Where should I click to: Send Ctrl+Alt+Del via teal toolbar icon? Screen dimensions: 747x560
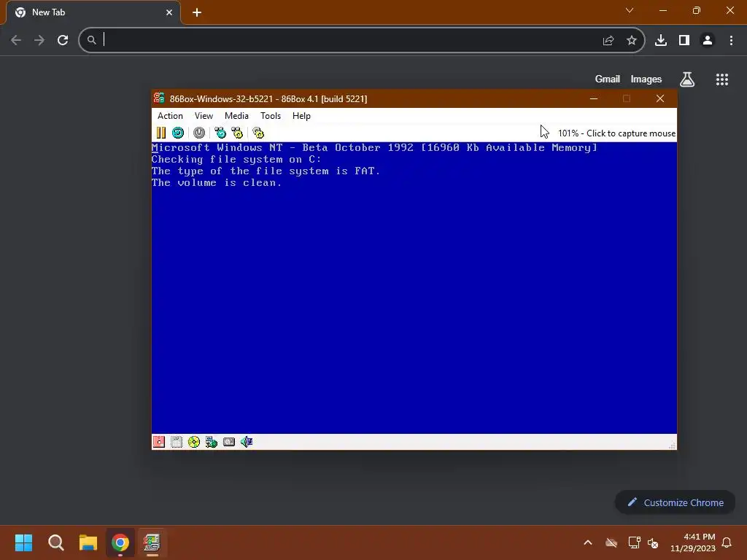pos(220,133)
